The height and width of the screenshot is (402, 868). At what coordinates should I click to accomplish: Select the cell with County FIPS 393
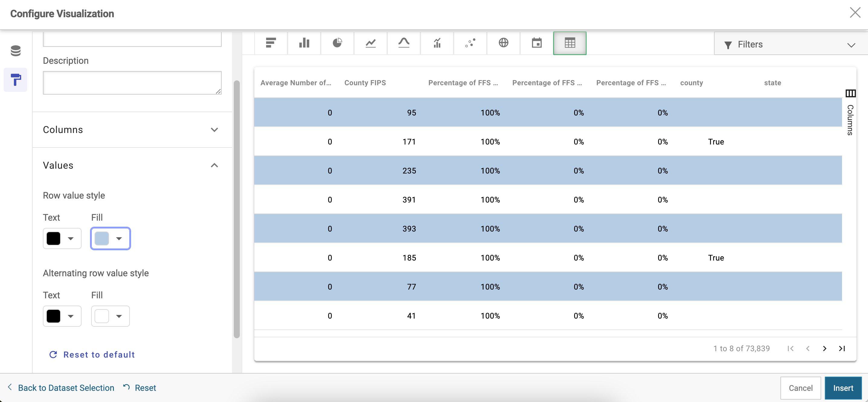380,229
